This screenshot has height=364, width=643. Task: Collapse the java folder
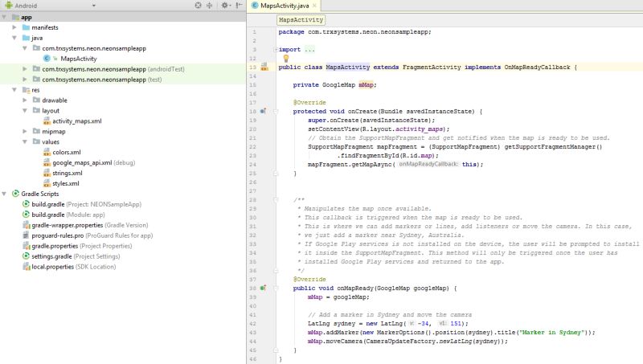pos(14,38)
